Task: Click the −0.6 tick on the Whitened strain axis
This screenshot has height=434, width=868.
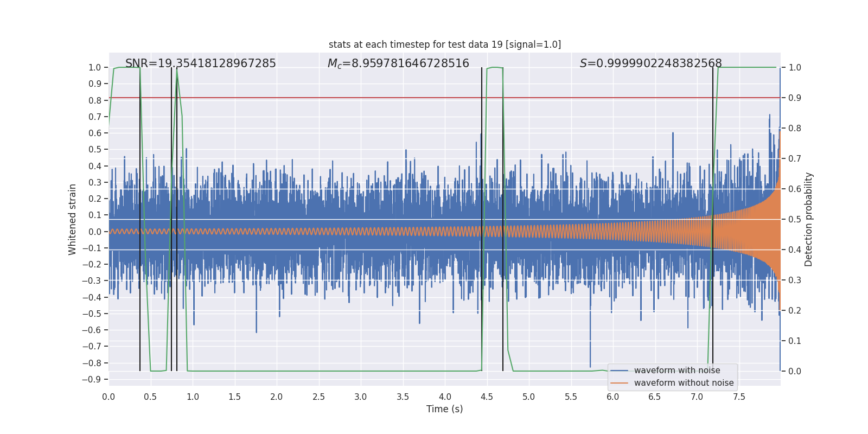Action: coord(92,330)
